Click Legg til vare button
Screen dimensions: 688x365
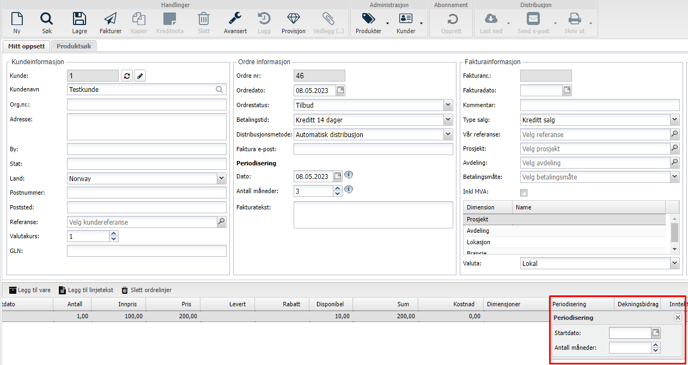[x=30, y=290]
